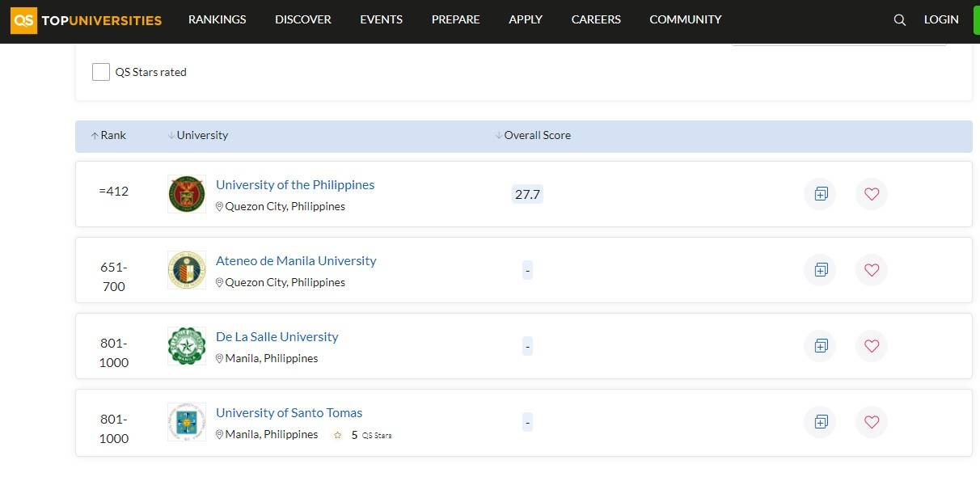Viewport: 980px width, 498px height.
Task: Add De La Salle University to compare
Action: (x=821, y=346)
